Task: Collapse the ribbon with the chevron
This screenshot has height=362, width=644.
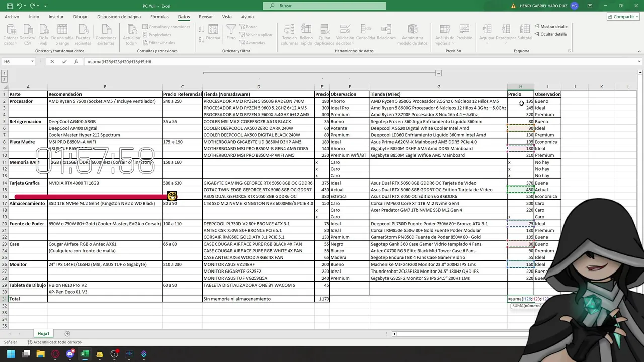Action: pos(639,51)
